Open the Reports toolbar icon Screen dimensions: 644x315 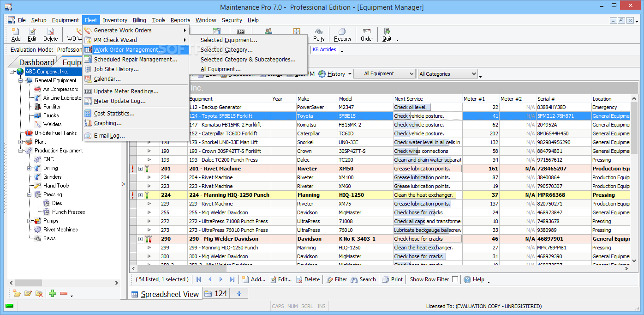click(342, 35)
